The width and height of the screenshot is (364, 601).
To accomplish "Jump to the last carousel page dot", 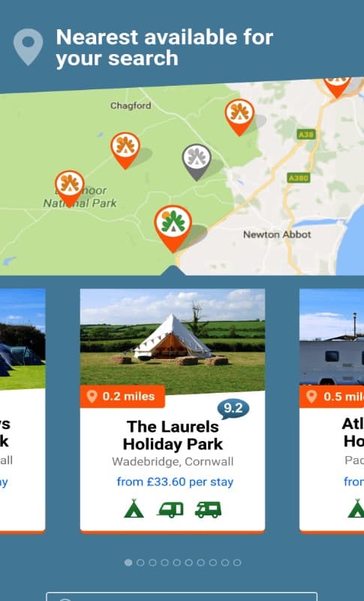I will 237,562.
